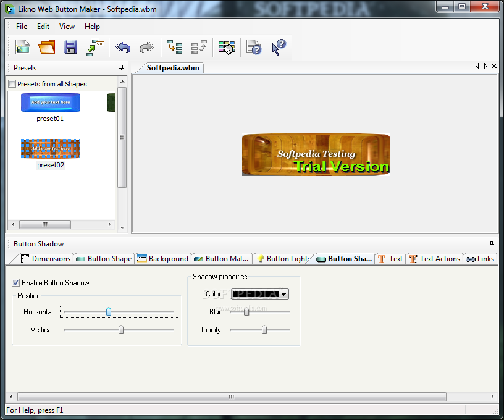Click the properties panel horizontal scrollbar thumb

tap(232, 397)
